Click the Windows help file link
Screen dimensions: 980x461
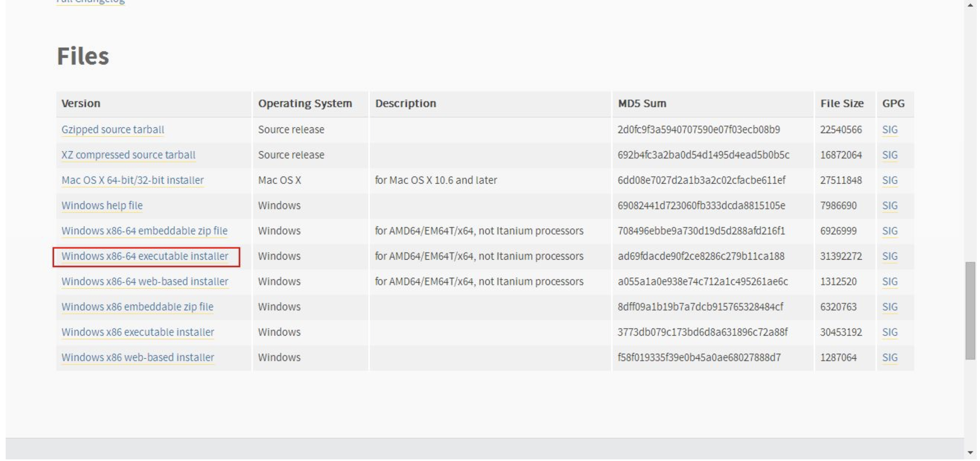click(x=102, y=205)
